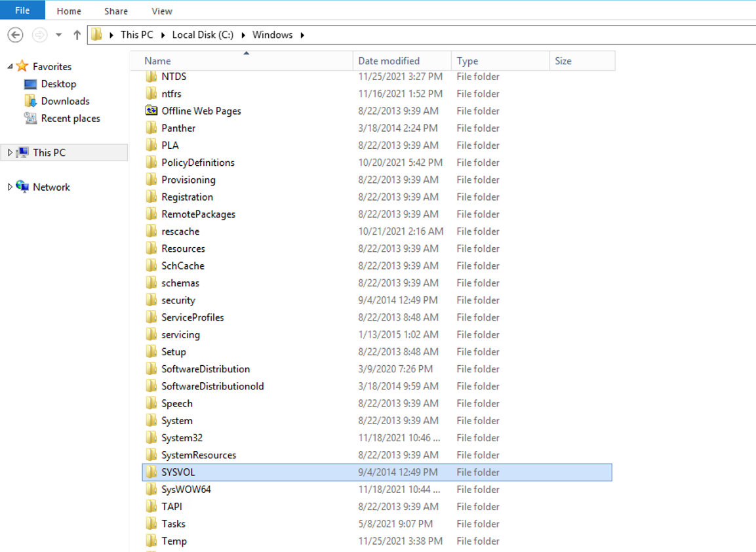Open recent locations dropdown arrow
This screenshot has width=756, height=552.
point(58,35)
